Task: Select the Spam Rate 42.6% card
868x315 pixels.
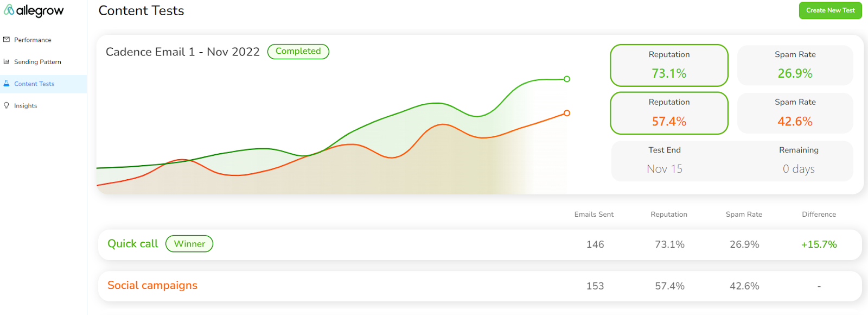Action: point(795,113)
